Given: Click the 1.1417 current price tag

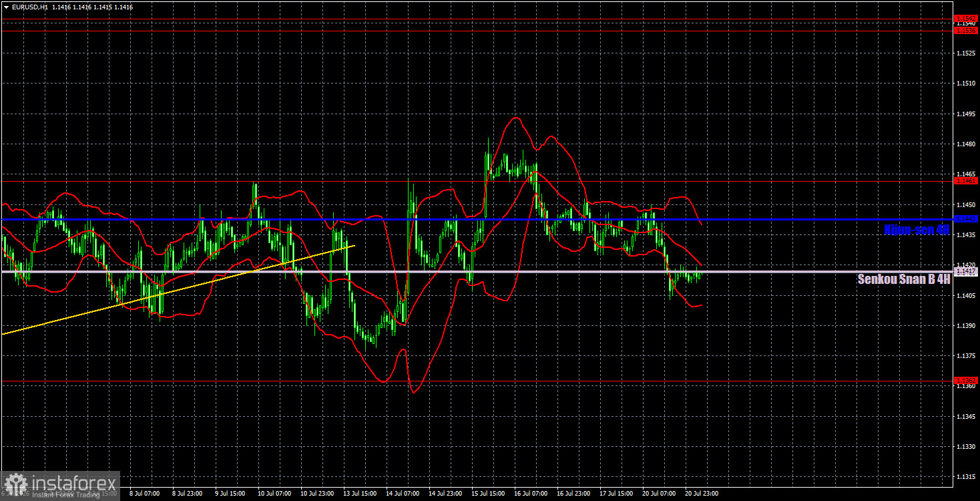Looking at the screenshot, I should pos(965,272).
